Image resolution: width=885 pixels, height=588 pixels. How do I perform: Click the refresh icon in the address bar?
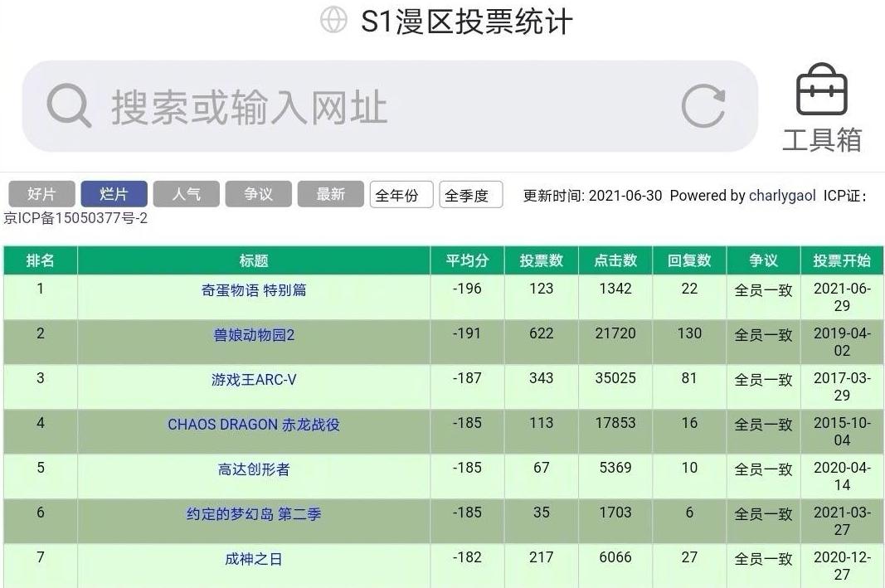703,104
